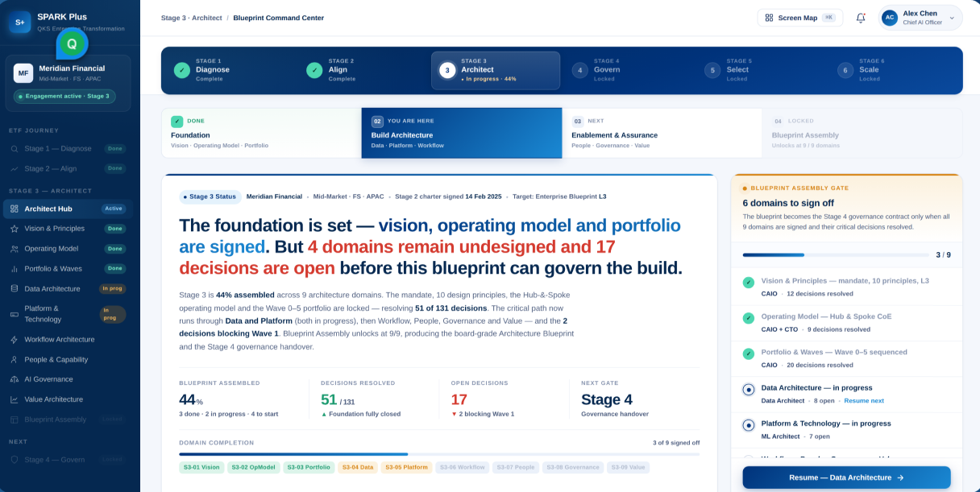
Task: Switch to the Foundation phase tab
Action: coord(261,133)
